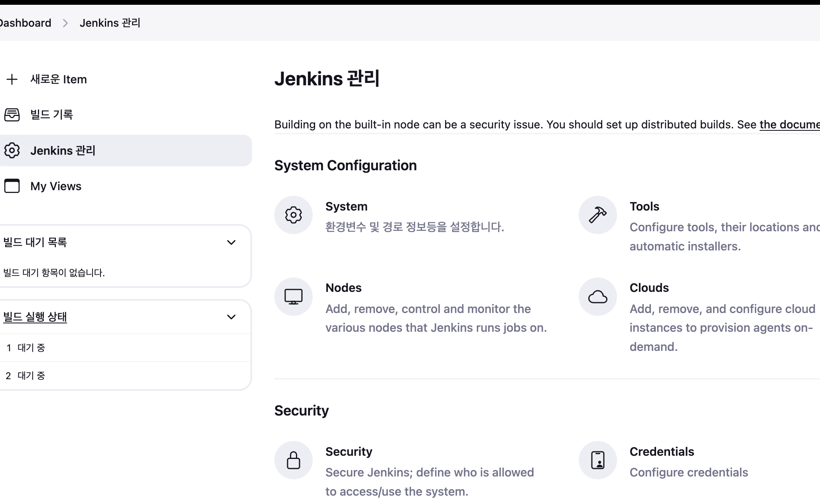Screen dimensions: 820x504
Task: Open 빌드 실행 상태 link
Action: tap(35, 317)
